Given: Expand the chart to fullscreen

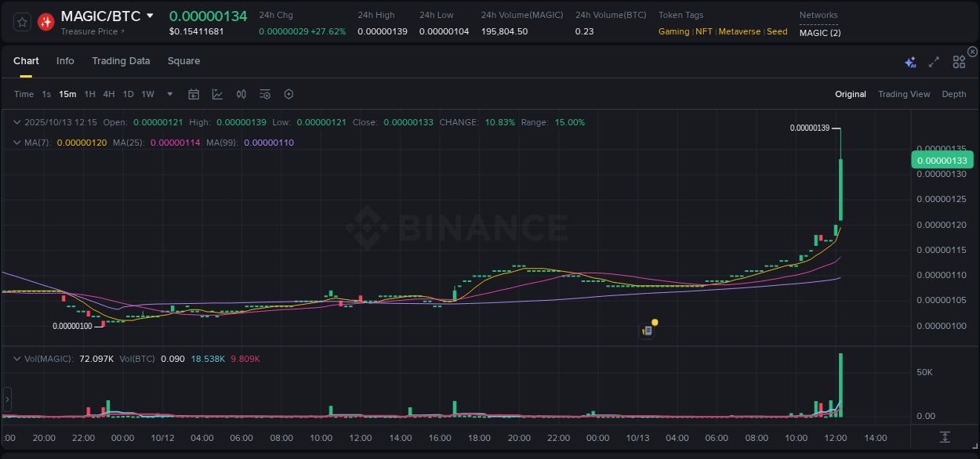Looking at the screenshot, I should 933,61.
